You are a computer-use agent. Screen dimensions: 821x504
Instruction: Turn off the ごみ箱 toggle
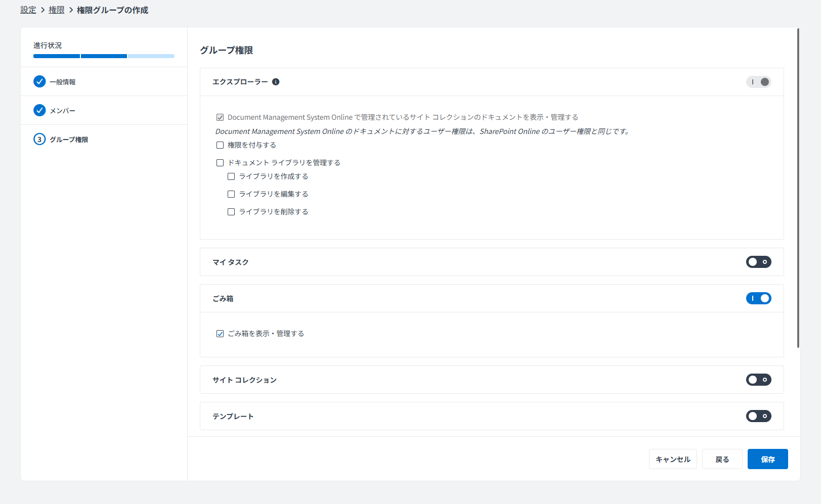tap(758, 298)
